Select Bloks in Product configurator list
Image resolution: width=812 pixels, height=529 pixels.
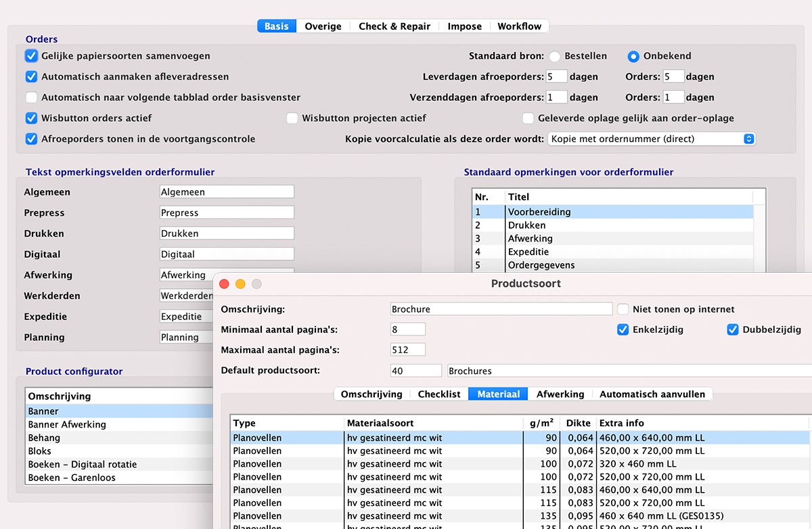pos(120,451)
